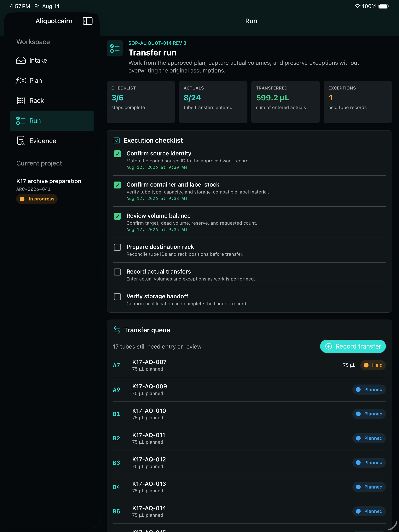Click the Aliquotcairn app title
Image resolution: width=399 pixels, height=532 pixels.
54,21
